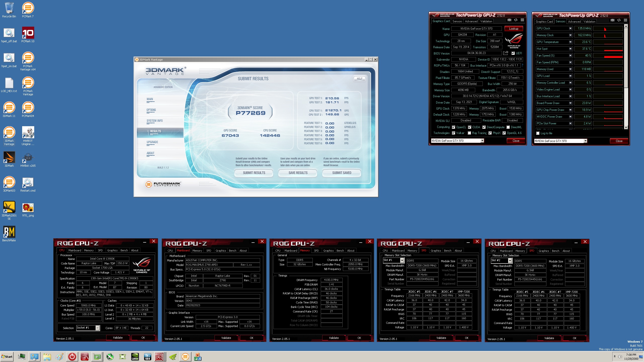
Task: Expand Hot Spot sensor dropdown
Action: pyautogui.click(x=570, y=49)
